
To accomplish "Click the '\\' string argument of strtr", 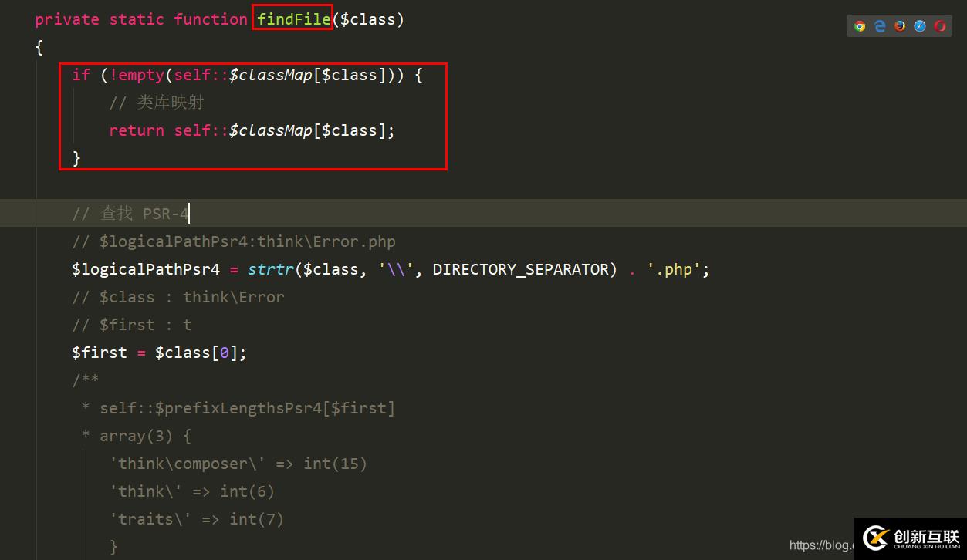I will coord(397,269).
